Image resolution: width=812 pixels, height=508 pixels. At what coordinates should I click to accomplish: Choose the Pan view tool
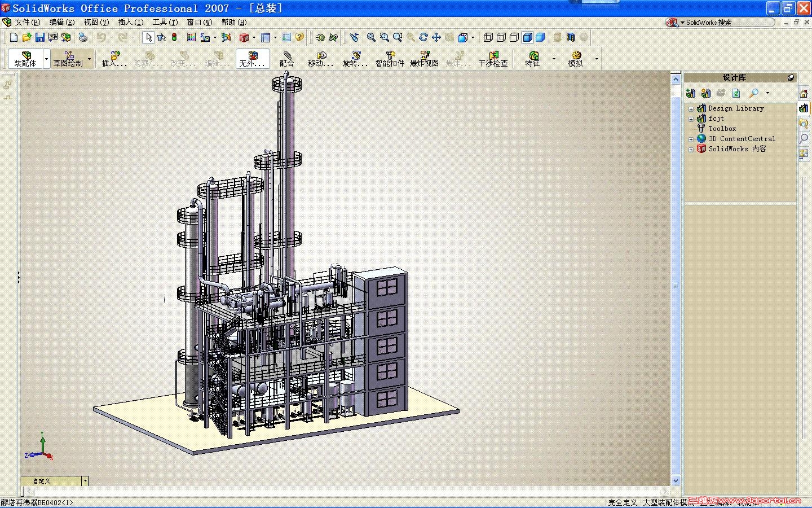click(436, 37)
